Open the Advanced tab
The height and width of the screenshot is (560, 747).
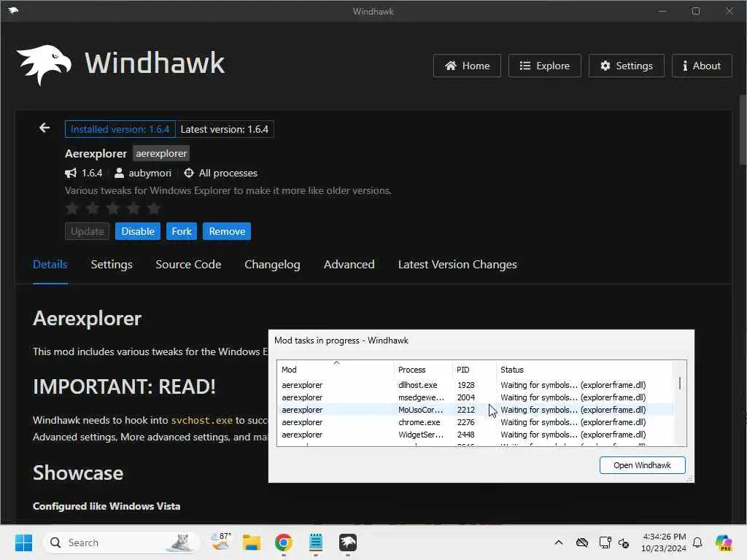point(349,264)
